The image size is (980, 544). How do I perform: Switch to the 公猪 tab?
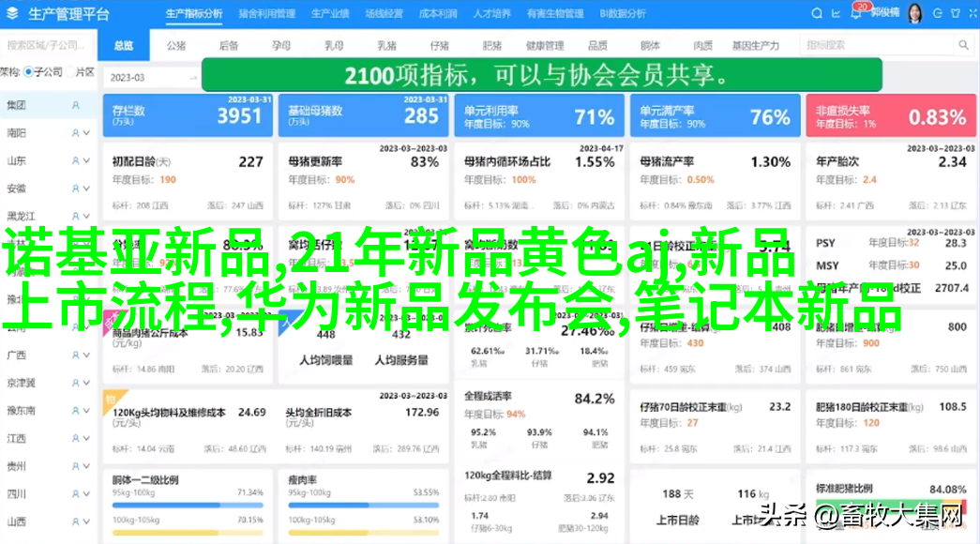(x=176, y=45)
